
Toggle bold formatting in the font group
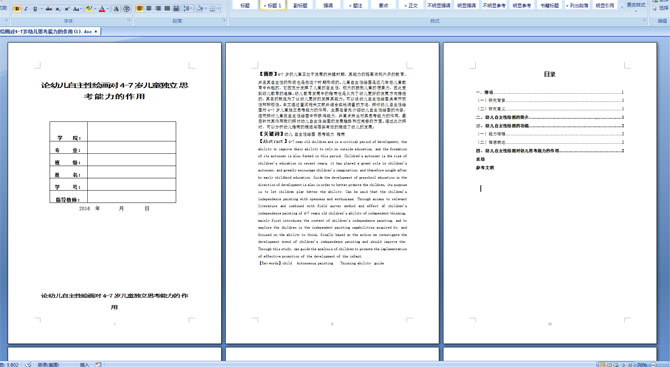pyautogui.click(x=17, y=9)
